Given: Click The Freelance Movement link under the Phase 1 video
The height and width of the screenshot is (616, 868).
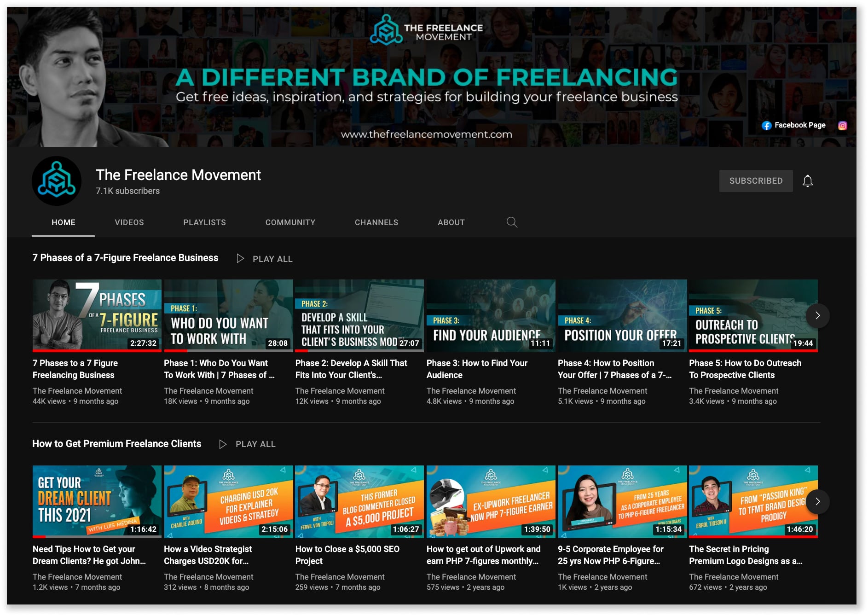Looking at the screenshot, I should (x=208, y=391).
